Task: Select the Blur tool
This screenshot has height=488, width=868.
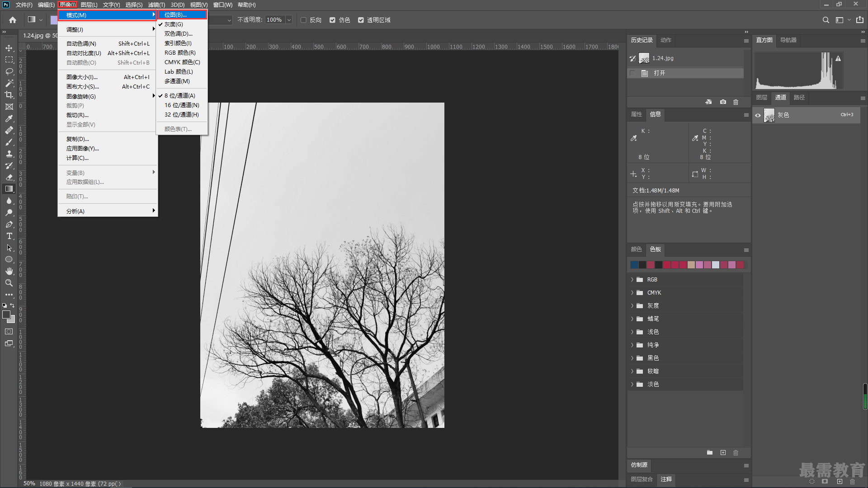Action: (9, 201)
